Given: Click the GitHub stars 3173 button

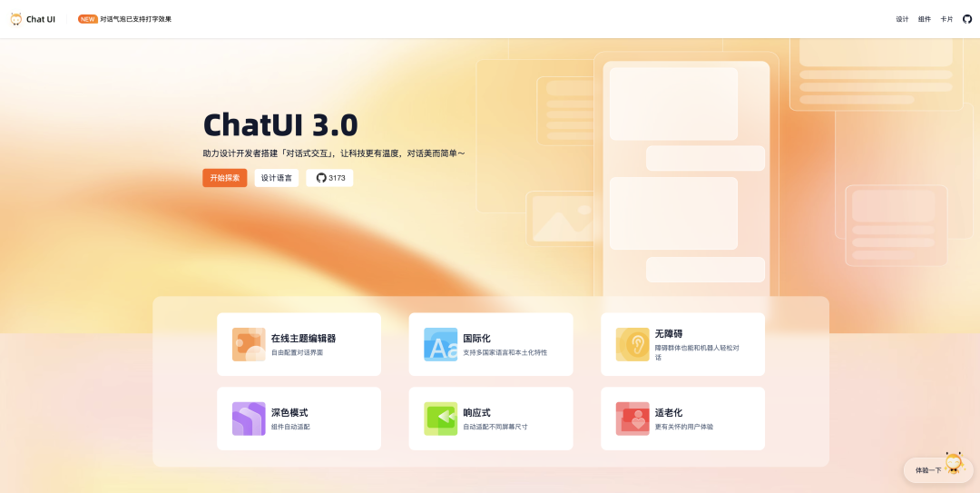Looking at the screenshot, I should [330, 178].
